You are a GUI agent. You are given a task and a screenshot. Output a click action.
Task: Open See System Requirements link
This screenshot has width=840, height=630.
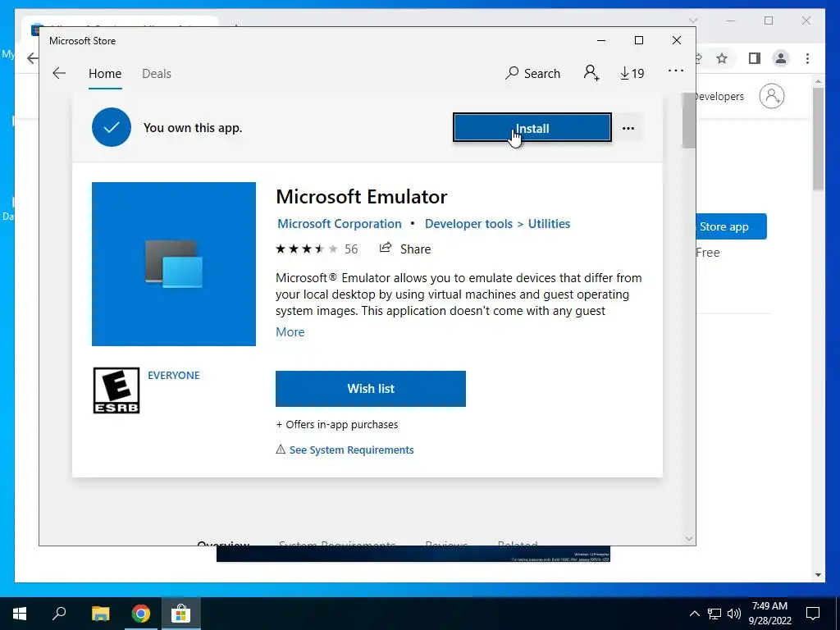click(351, 450)
